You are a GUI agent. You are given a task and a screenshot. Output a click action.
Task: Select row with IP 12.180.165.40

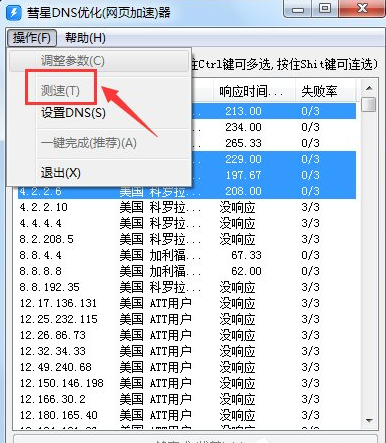[187, 415]
